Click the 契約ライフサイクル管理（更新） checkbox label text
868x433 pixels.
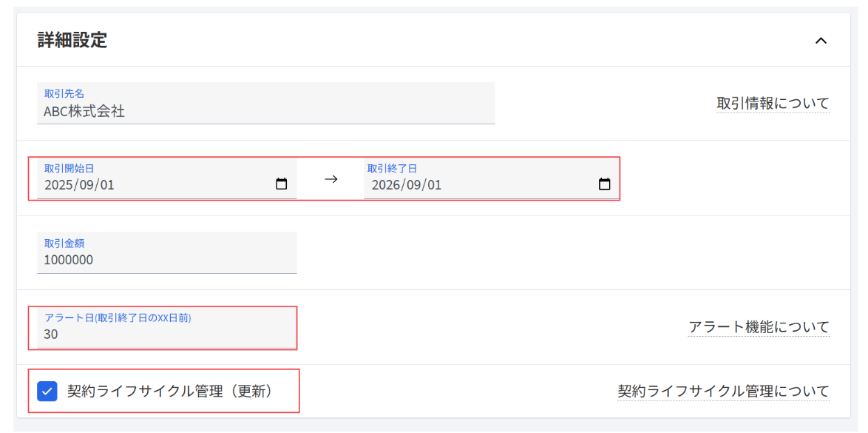[170, 391]
